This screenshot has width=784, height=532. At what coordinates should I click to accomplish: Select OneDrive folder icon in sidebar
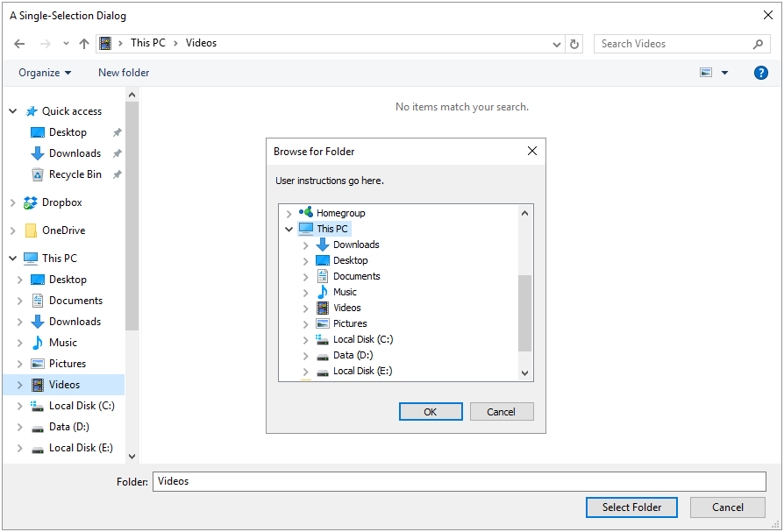tap(31, 231)
